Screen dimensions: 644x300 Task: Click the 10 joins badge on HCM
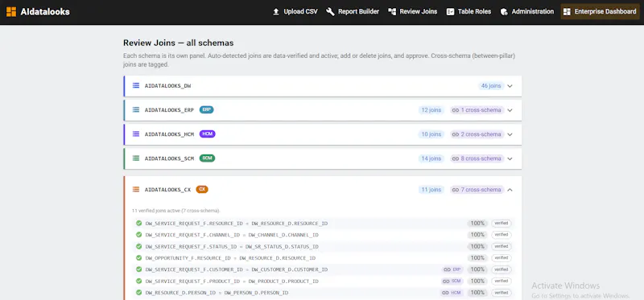tap(431, 134)
